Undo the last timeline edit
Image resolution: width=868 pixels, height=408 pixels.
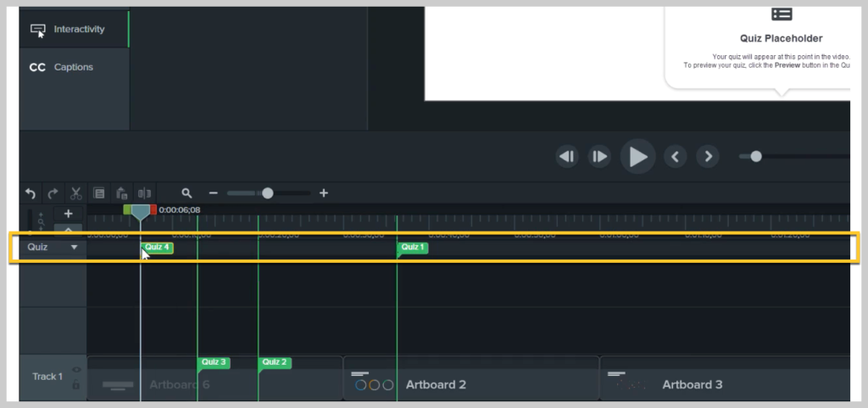coord(31,193)
